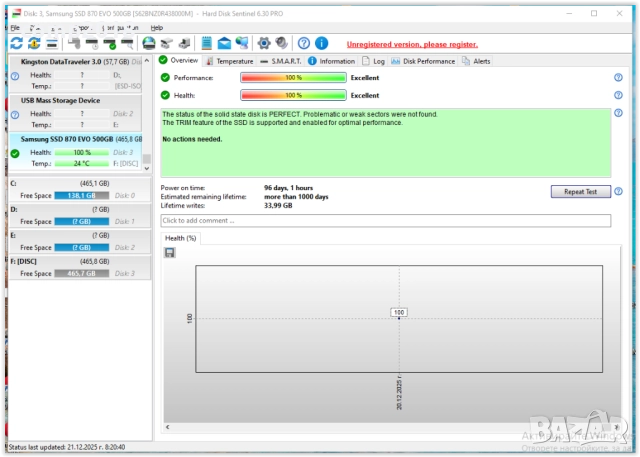Viewport: 640px width, 457px height.
Task: Open the Help menu
Action: coord(156,28)
